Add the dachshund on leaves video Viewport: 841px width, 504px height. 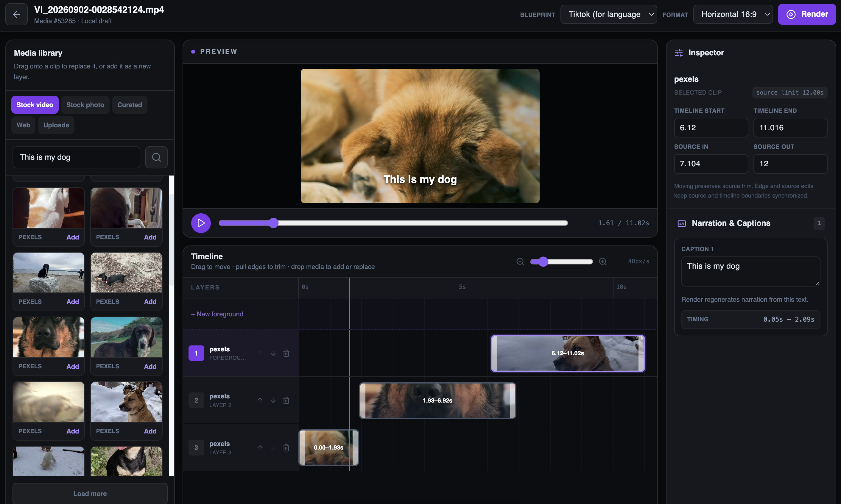coord(150,302)
